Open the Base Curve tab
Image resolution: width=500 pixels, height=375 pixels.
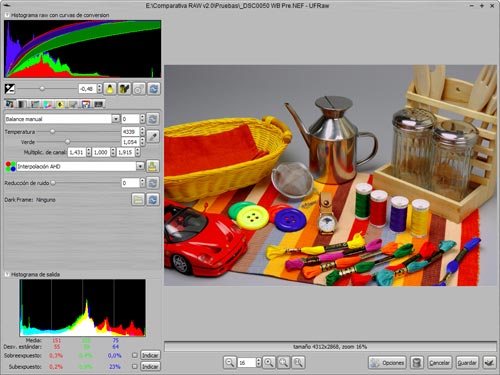pyautogui.click(x=35, y=104)
